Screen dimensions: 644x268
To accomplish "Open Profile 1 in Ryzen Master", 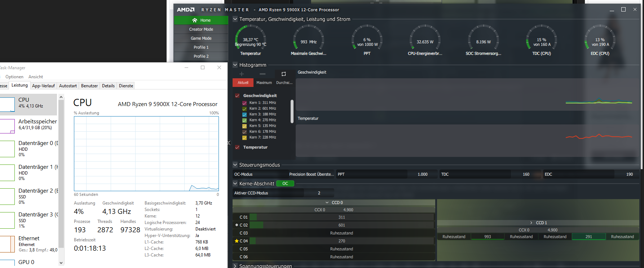I will click(x=201, y=47).
